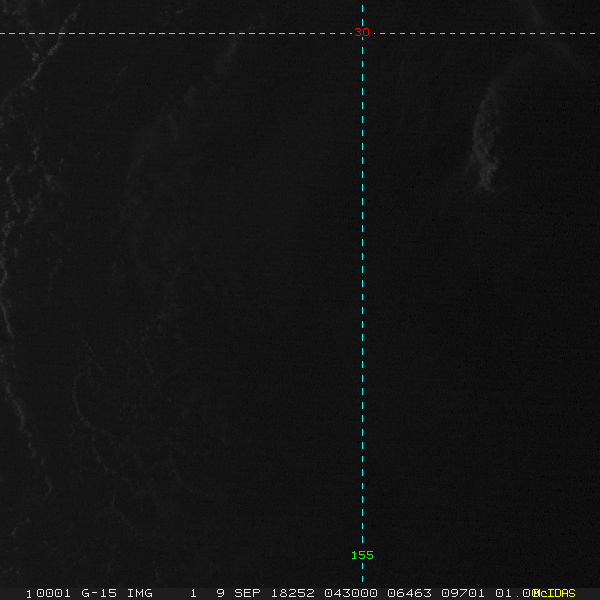Screen dimensions: 600x600
Task: Click the G-15 satellite label
Action: pyautogui.click(x=99, y=593)
